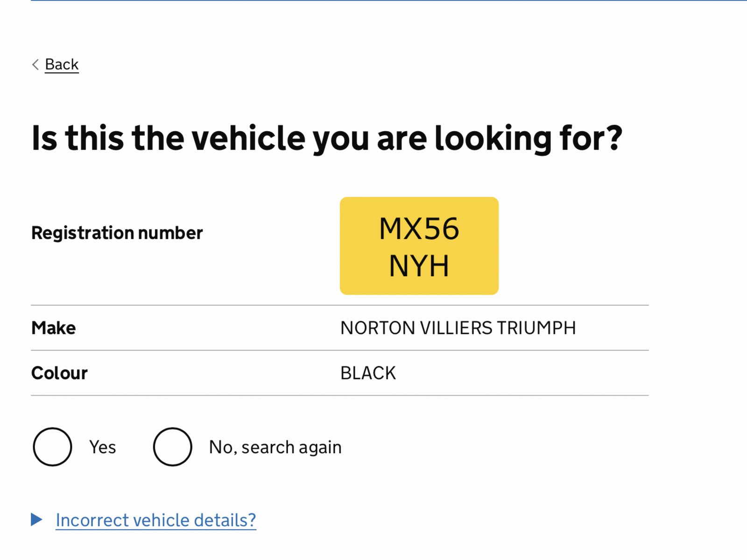The image size is (747, 560).
Task: Select the Yes radio button
Action: coord(52,447)
